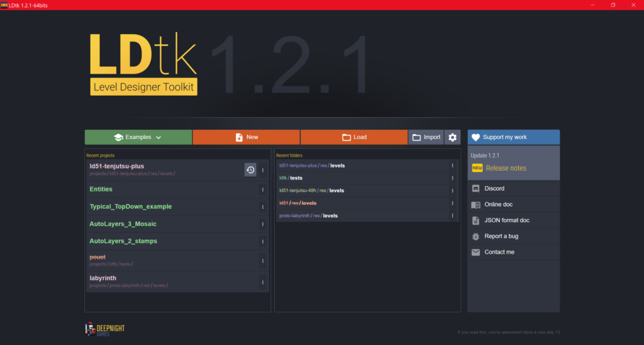Click the New project button

(247, 137)
